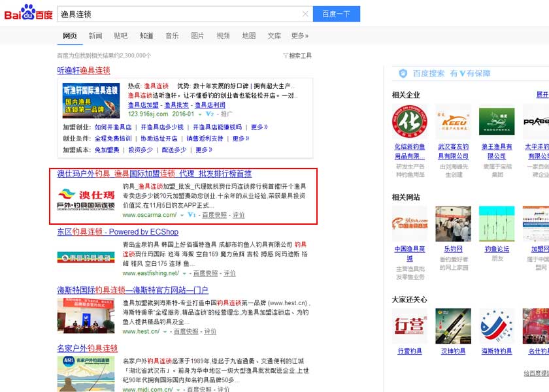Viewport: 549px width, 392px height.
Task: Open the 免加盟费 link
Action: click(107, 150)
